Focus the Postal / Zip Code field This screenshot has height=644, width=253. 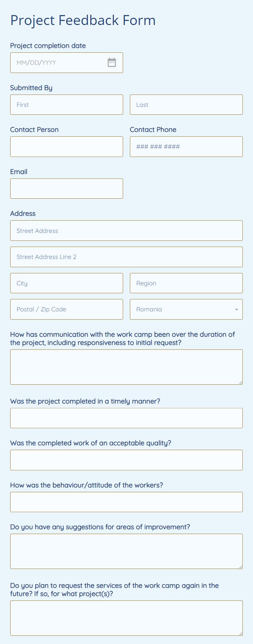(x=66, y=309)
